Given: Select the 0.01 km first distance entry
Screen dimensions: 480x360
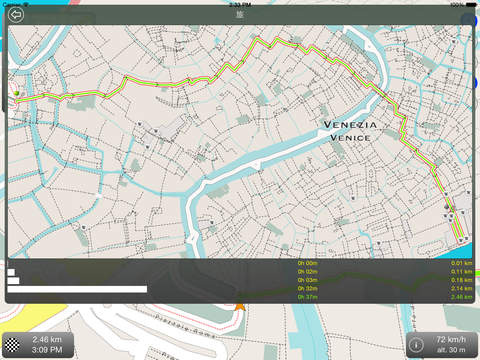Looking at the screenshot, I should (461, 263).
